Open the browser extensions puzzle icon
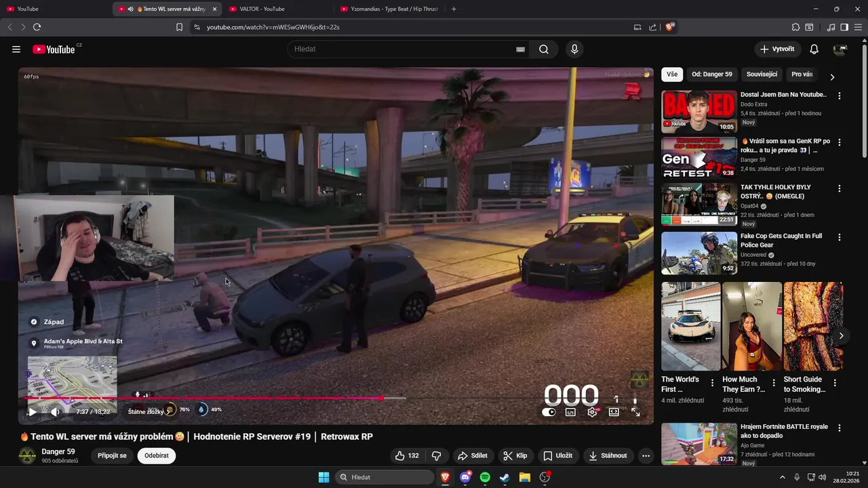 pos(795,27)
